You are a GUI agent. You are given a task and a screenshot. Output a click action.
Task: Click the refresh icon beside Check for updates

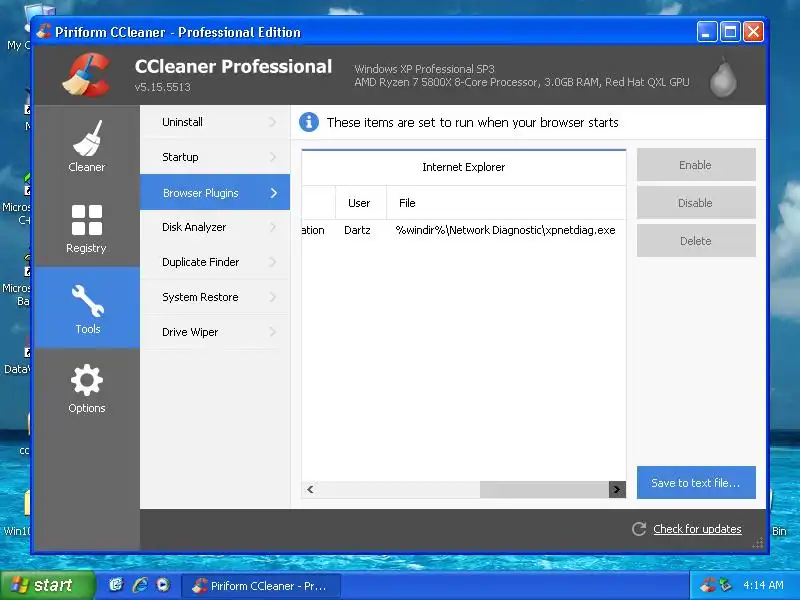coord(639,529)
